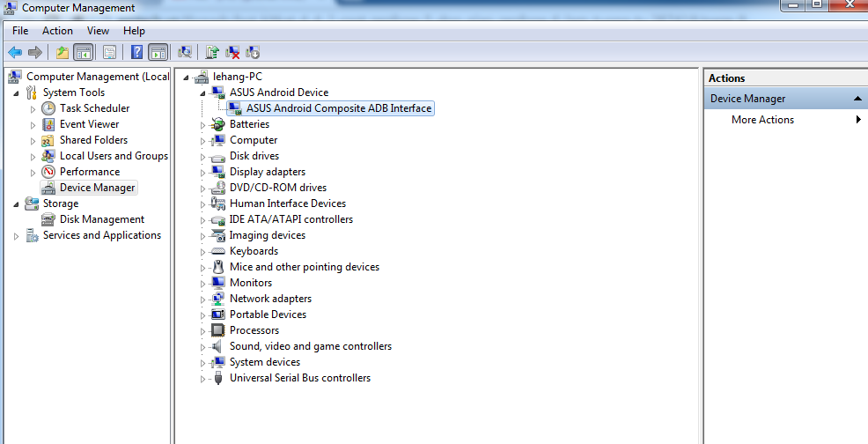This screenshot has height=444, width=868.
Task: Expand Local Users and Groups node
Action: (x=33, y=157)
